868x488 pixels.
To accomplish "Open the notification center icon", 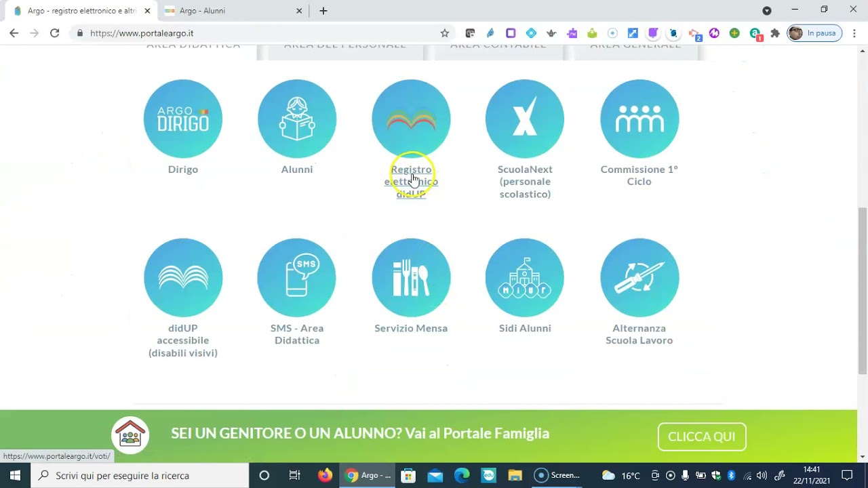I will (x=847, y=475).
